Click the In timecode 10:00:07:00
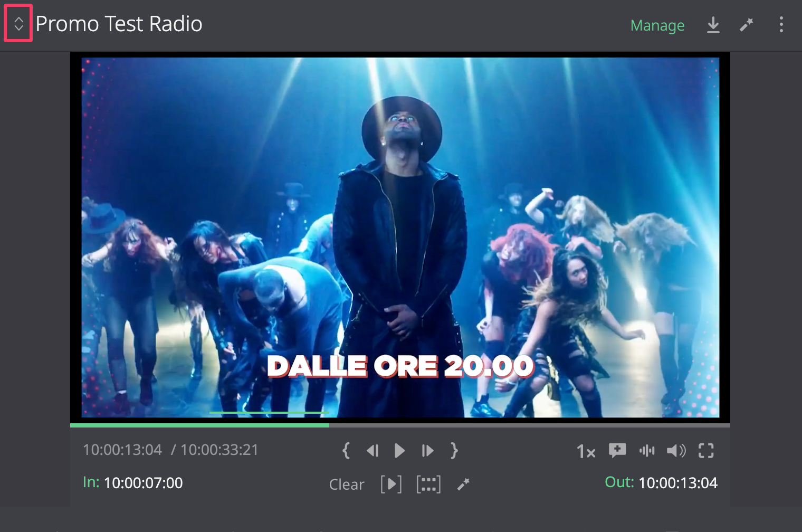 tap(143, 483)
